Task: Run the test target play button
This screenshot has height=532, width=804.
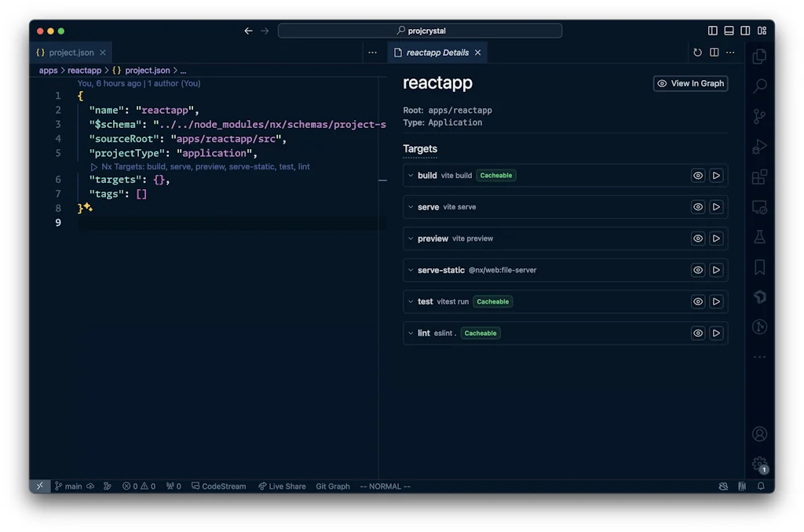Action: pyautogui.click(x=716, y=301)
